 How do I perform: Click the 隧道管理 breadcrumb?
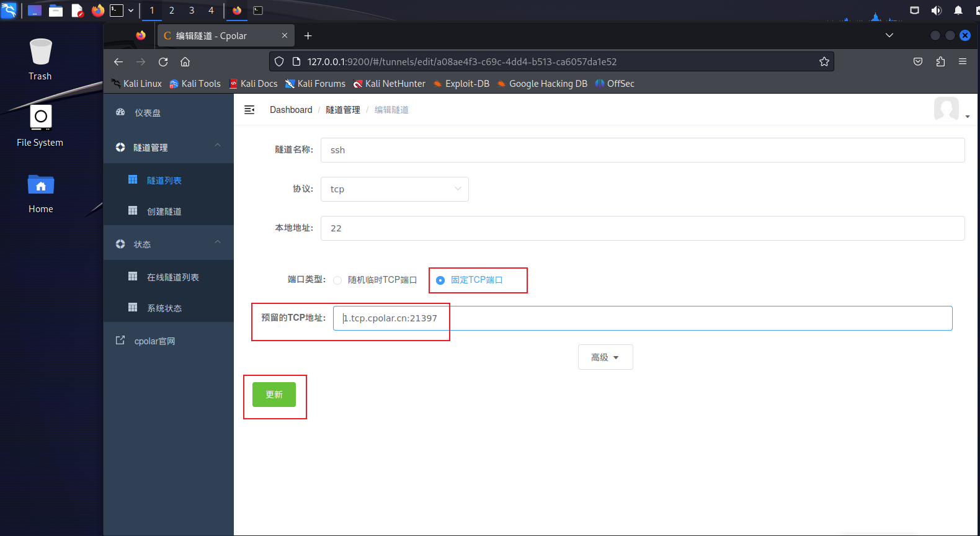pos(343,110)
